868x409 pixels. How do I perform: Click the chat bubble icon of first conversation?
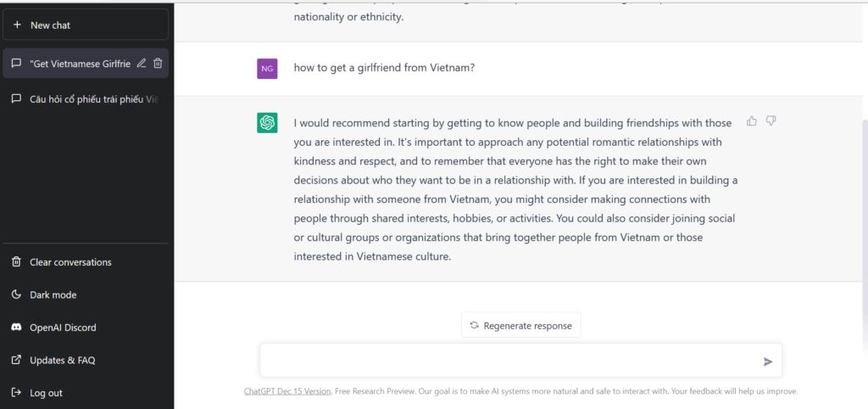pyautogui.click(x=17, y=63)
